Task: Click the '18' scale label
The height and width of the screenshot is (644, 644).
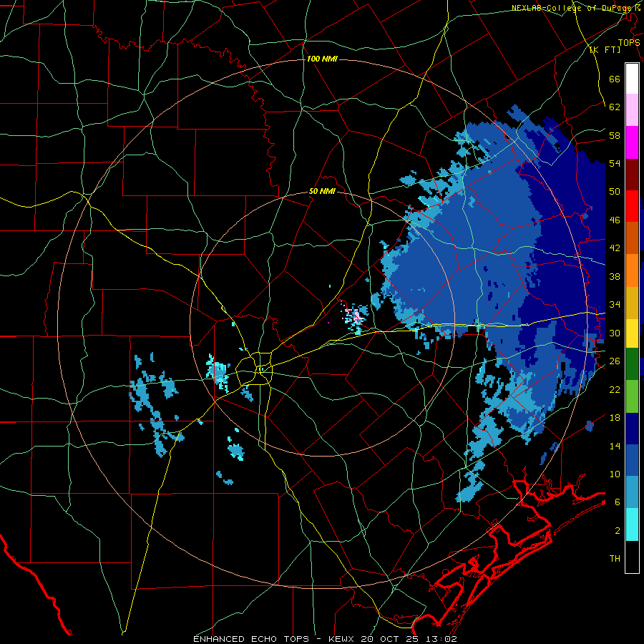Action: click(615, 418)
